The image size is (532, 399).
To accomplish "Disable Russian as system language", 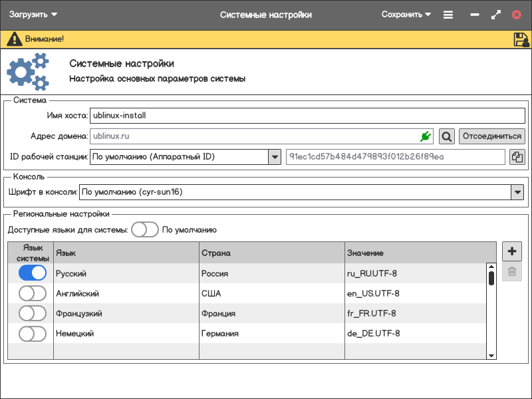I will coord(33,273).
